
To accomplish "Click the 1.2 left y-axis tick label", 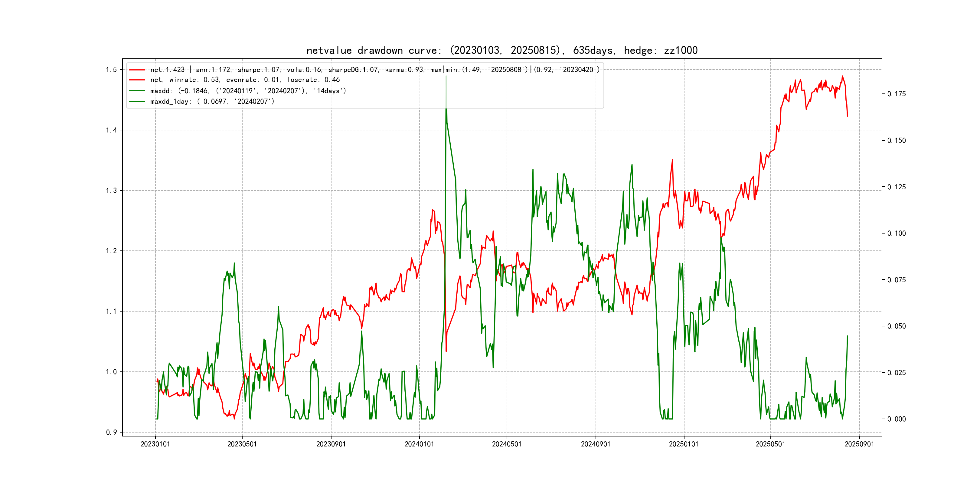I will [111, 251].
